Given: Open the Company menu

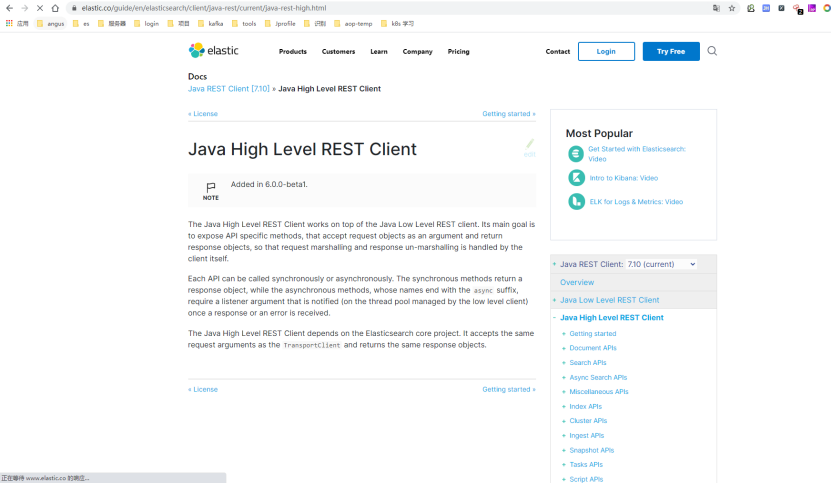Looking at the screenshot, I should 417,51.
